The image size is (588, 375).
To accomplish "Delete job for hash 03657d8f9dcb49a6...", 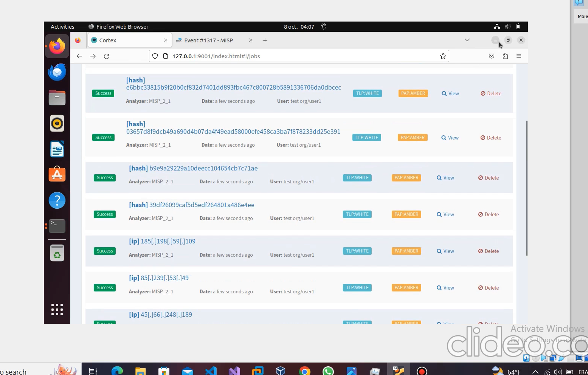I will [x=491, y=138].
